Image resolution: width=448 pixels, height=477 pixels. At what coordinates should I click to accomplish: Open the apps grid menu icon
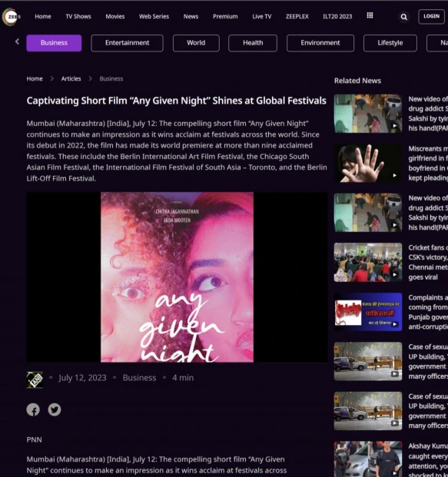tap(370, 15)
